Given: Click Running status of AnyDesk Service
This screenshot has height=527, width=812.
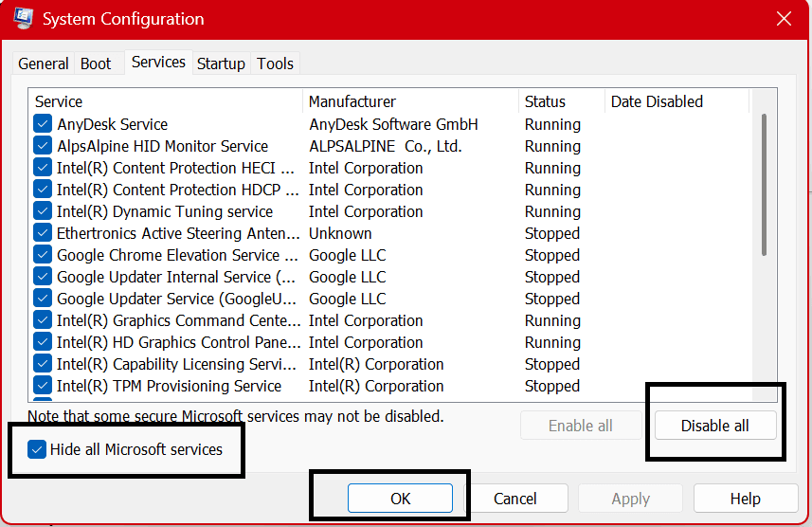Looking at the screenshot, I should [552, 124].
